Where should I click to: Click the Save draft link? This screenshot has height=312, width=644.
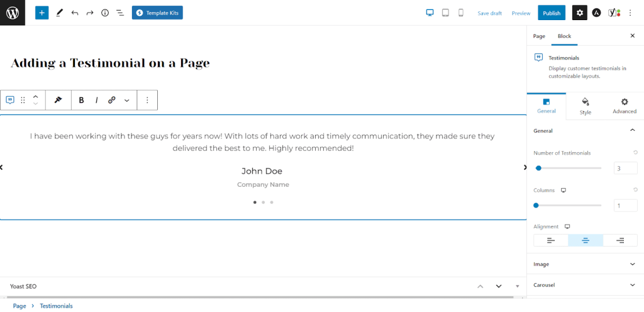(489, 13)
